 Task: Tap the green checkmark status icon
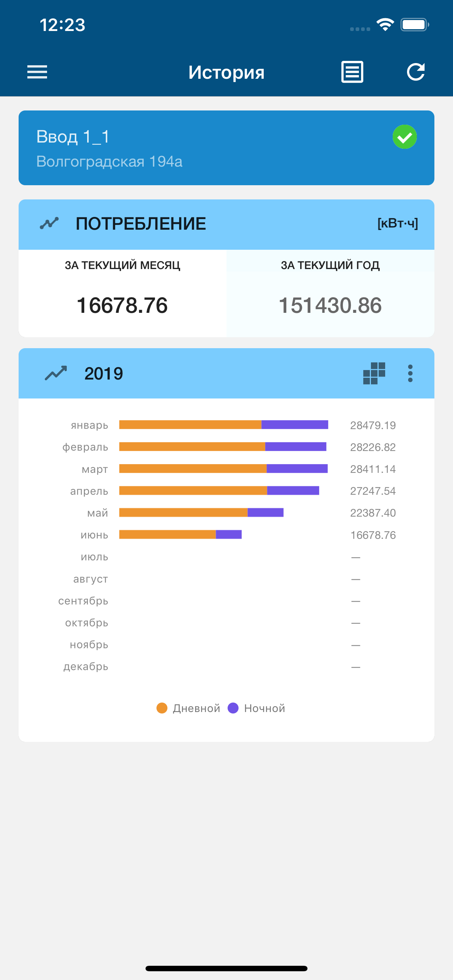pos(404,137)
